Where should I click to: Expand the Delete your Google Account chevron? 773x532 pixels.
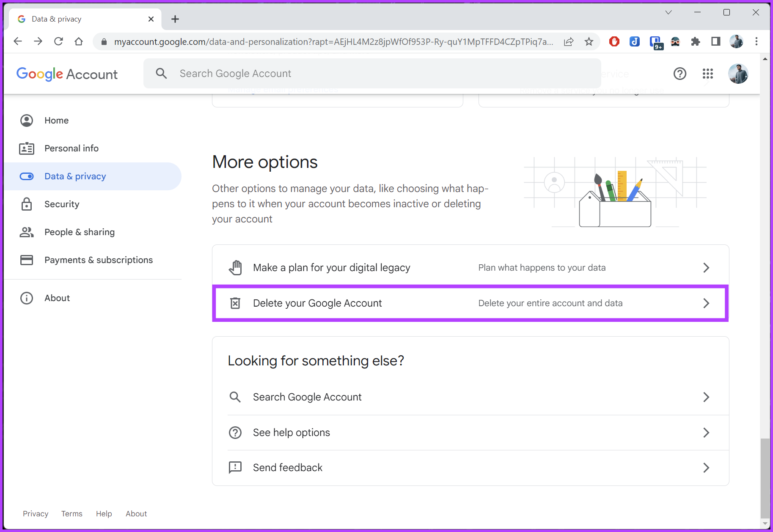pyautogui.click(x=706, y=303)
